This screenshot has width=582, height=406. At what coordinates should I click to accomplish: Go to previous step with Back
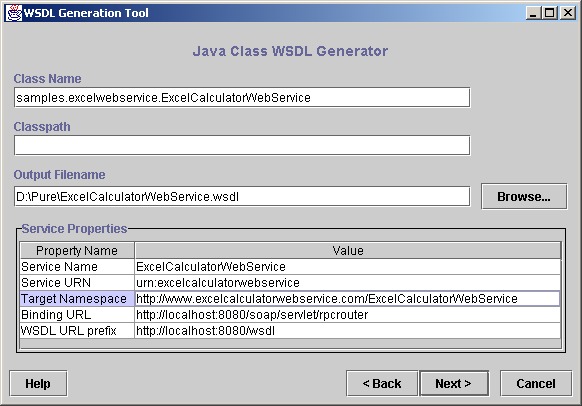point(382,383)
